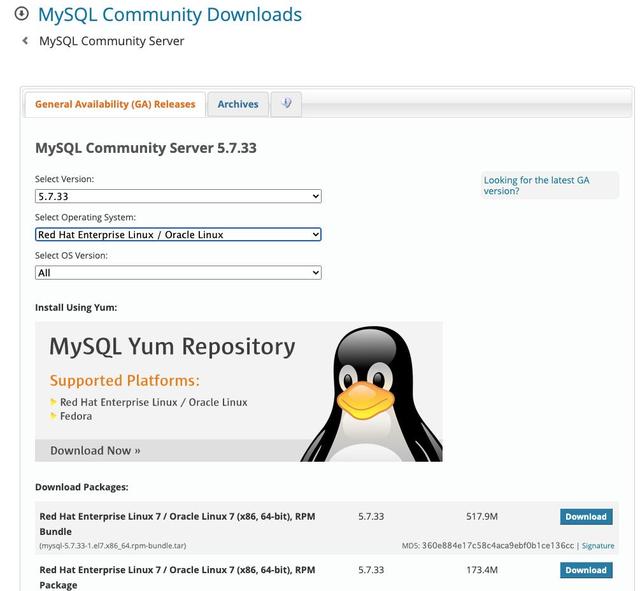640x591 pixels.
Task: Open the Signature link for RPM Bundle
Action: tap(598, 546)
